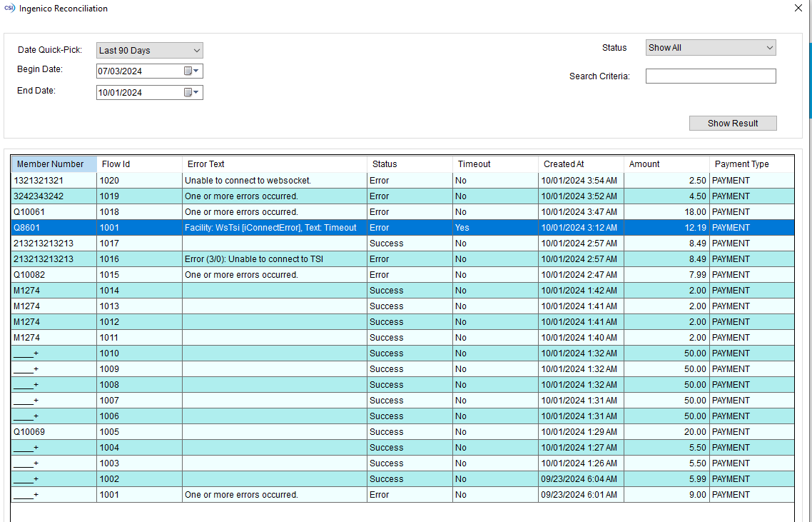
Task: Click the Show Result button
Action: coord(733,124)
